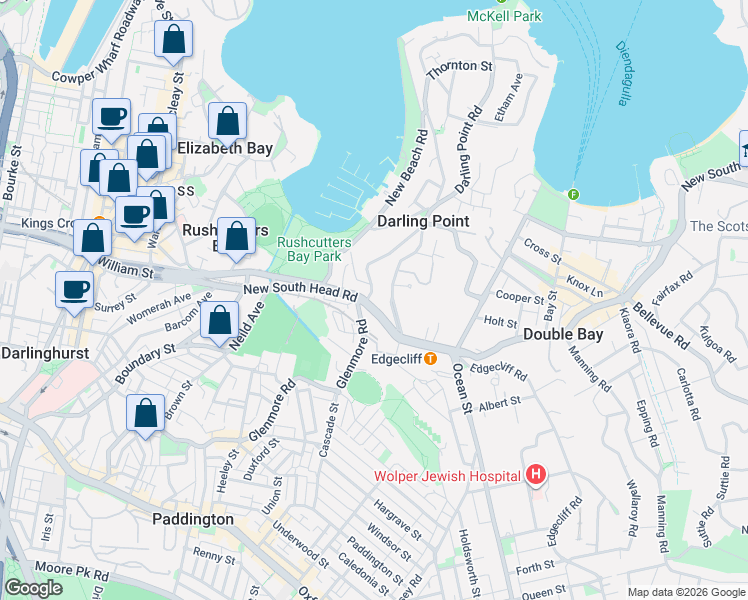Click the Thornton St label
Screen dimensions: 748x600
(459, 69)
